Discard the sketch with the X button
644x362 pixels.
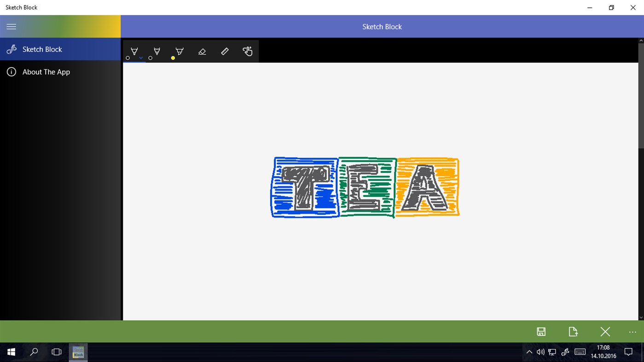604,331
